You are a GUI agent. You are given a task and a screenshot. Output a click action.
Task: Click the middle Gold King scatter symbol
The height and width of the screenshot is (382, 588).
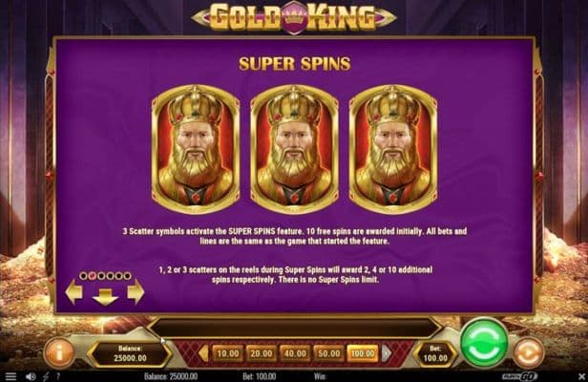point(294,149)
